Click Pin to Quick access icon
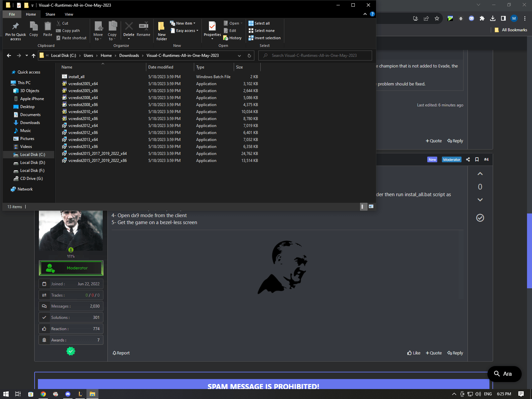The height and width of the screenshot is (399, 532). tap(15, 31)
